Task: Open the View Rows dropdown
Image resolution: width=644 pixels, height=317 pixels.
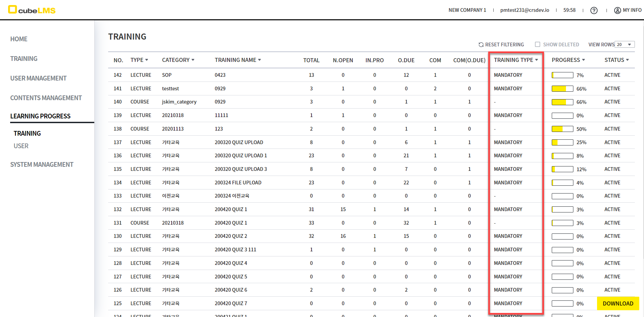Action: pyautogui.click(x=624, y=45)
